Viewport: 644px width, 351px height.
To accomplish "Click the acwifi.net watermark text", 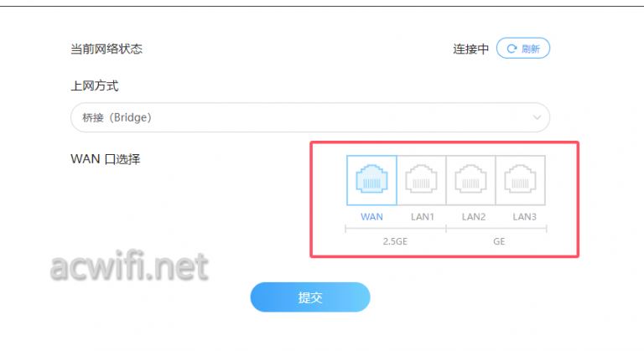I will coord(129,267).
